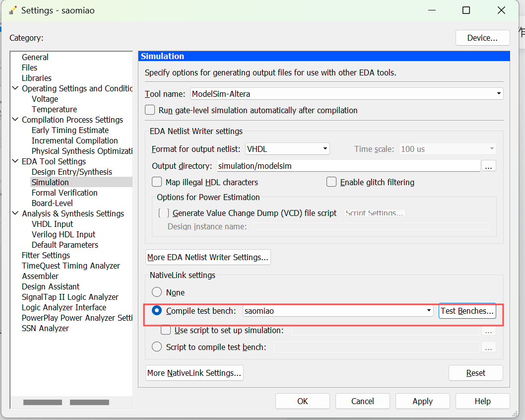525x420 pixels.
Task: Maximize the Settings window
Action: point(466,10)
